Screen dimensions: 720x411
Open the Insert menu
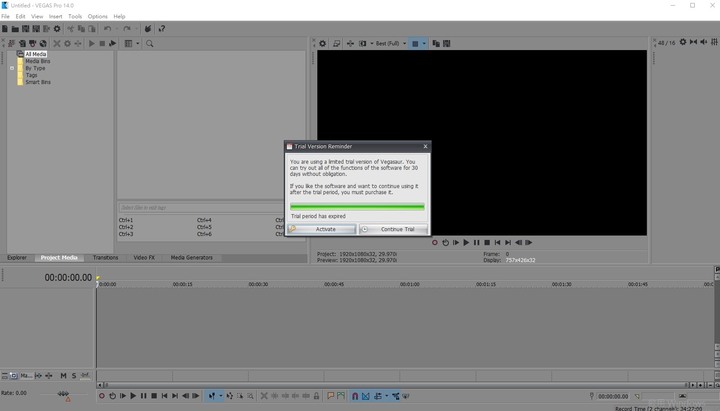56,16
